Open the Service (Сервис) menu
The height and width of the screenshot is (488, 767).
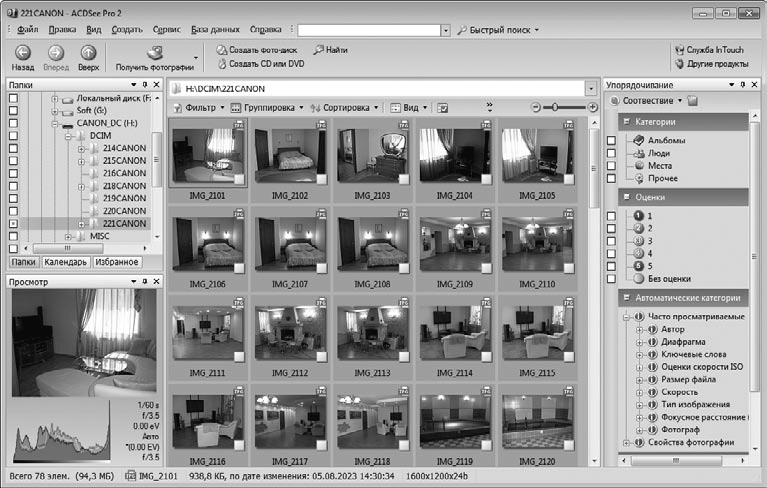167,30
